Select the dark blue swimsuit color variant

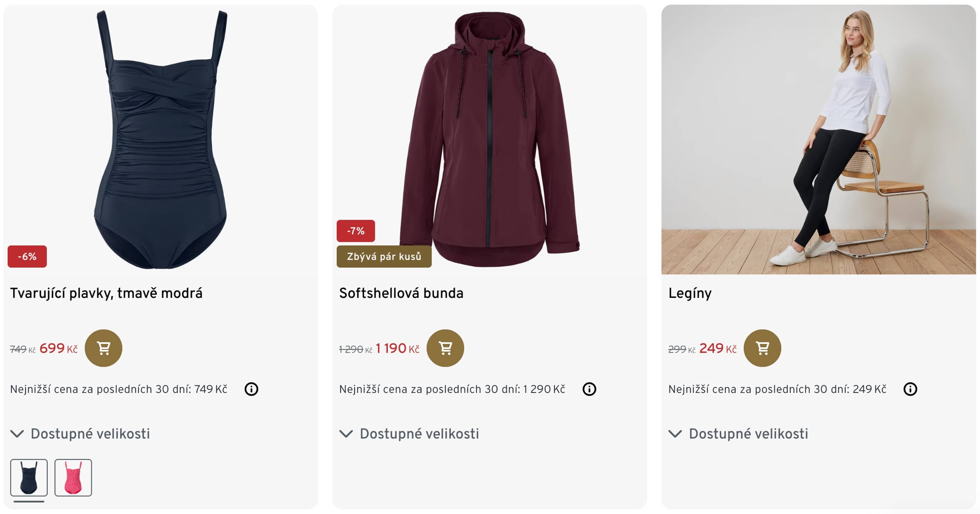pos(29,478)
